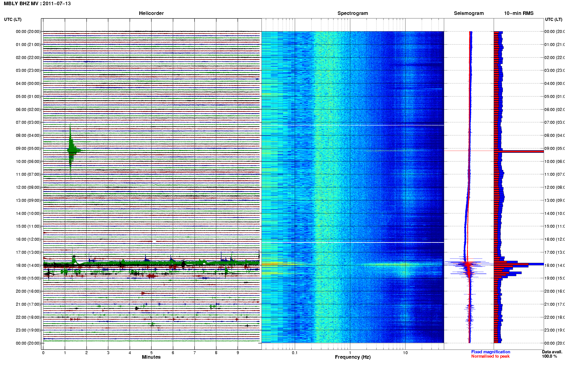Click the 'Seismogram' panel heading
Viewport: 588px width, 368px height.
[469, 13]
